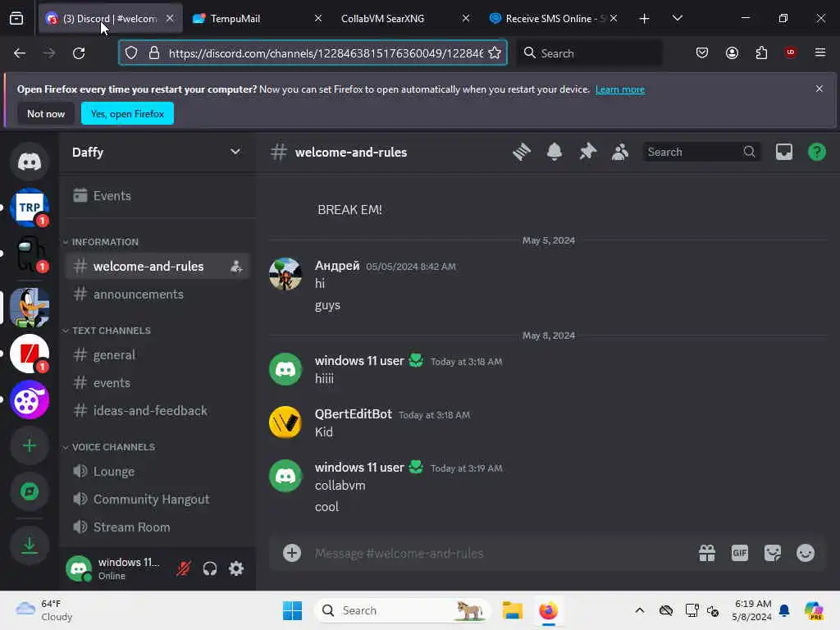This screenshot has width=840, height=630.
Task: Open the black Among Us crewmate server
Action: click(x=30, y=253)
